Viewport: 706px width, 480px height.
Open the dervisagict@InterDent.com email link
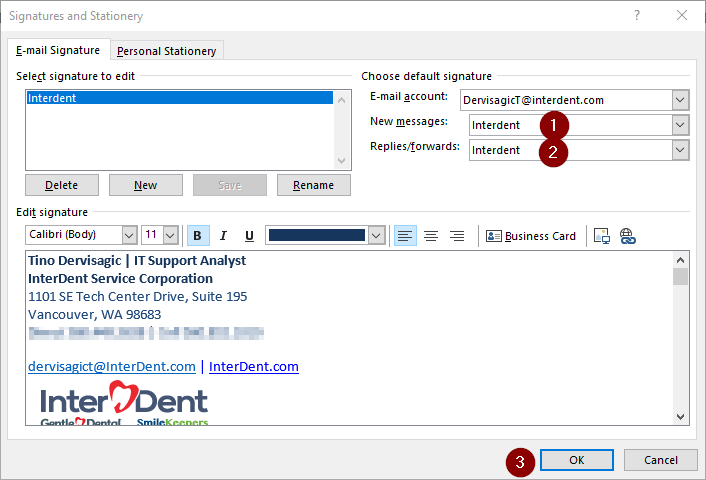pyautogui.click(x=112, y=367)
